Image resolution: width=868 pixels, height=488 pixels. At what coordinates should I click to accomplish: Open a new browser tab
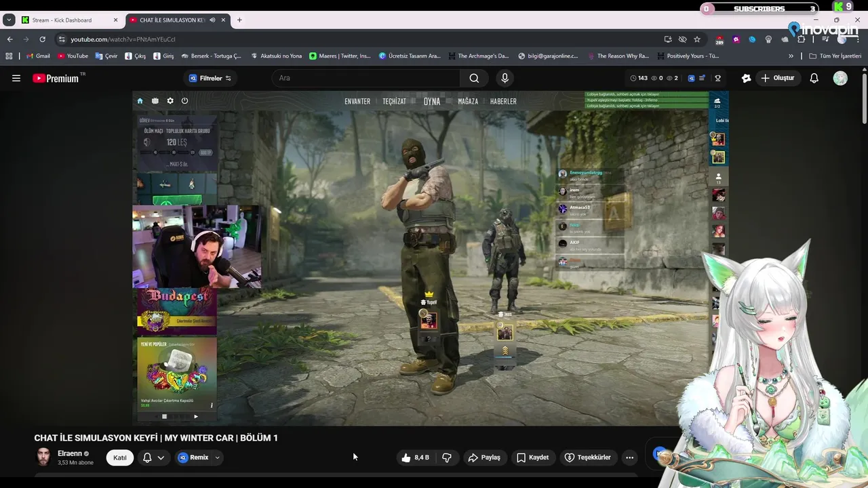click(x=239, y=20)
